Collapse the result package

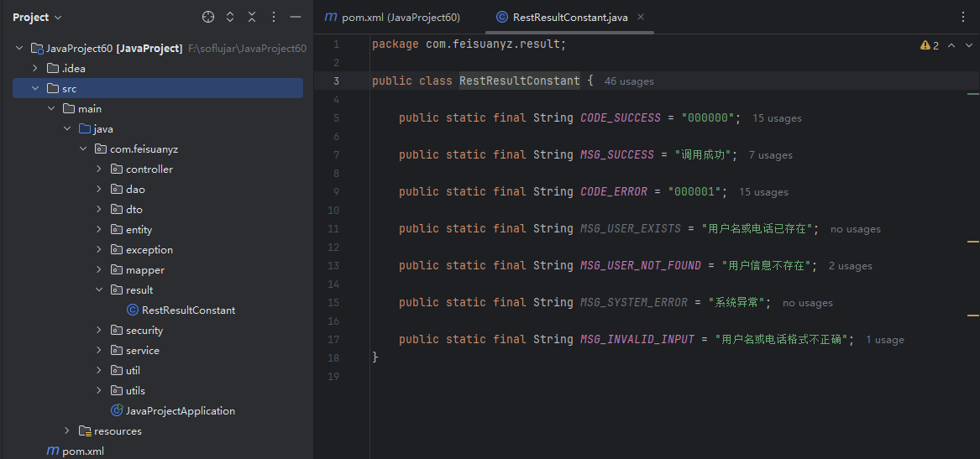(x=99, y=289)
